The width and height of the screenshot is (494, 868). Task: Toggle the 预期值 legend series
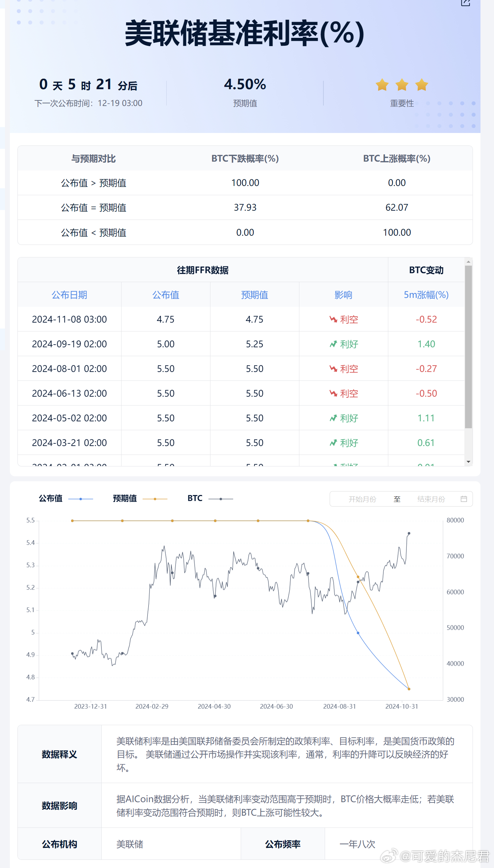point(140,498)
